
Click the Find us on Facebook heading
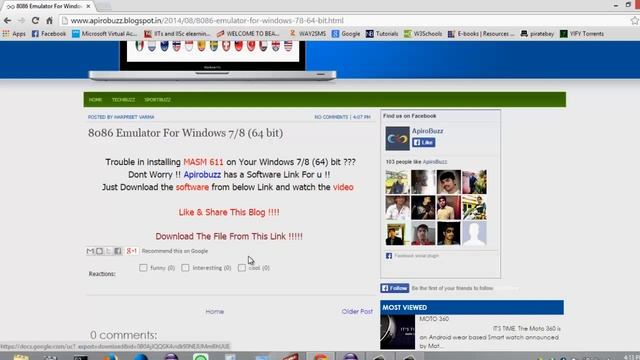(x=409, y=116)
